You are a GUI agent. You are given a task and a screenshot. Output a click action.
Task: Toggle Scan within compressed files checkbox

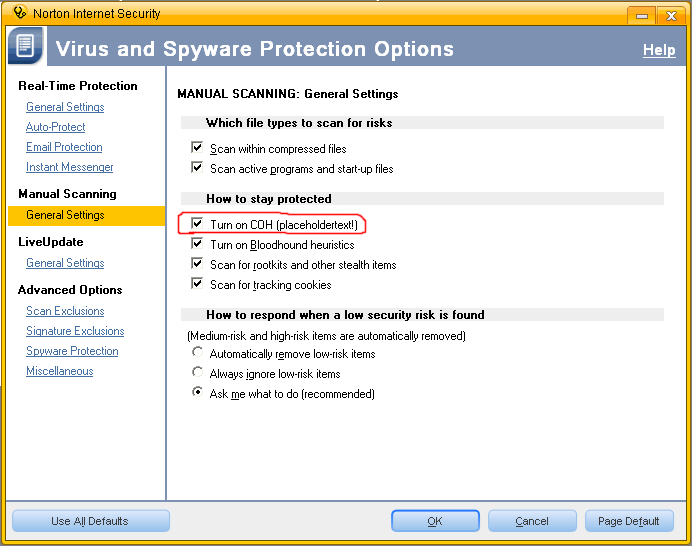tap(197, 148)
